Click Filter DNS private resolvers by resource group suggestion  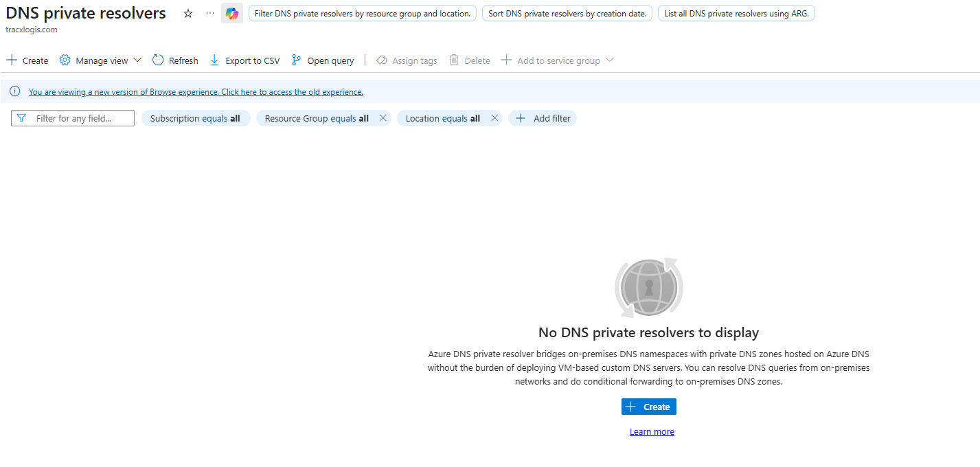(363, 14)
